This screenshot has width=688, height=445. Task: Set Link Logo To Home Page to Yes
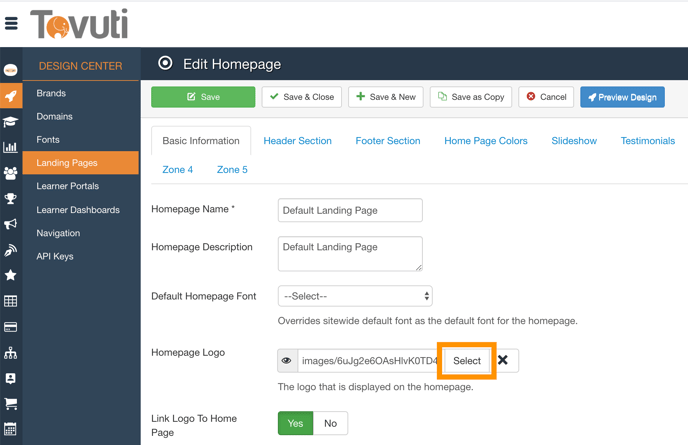(x=295, y=423)
